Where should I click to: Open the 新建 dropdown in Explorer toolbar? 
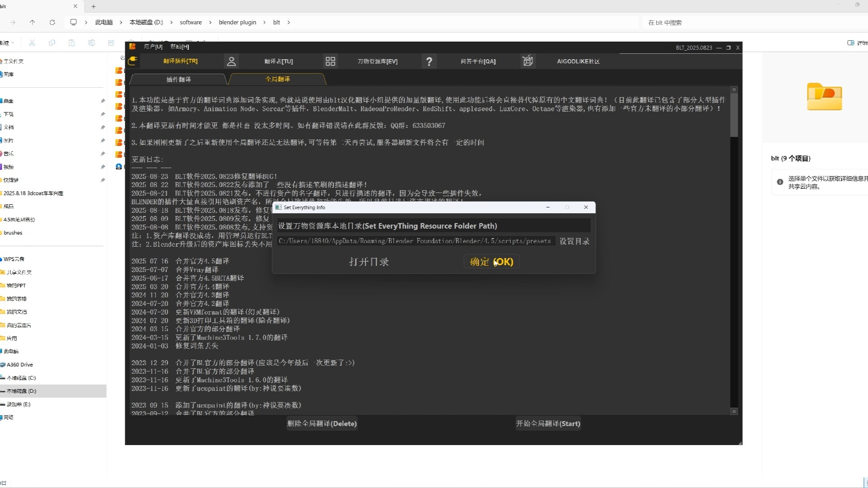click(7, 42)
